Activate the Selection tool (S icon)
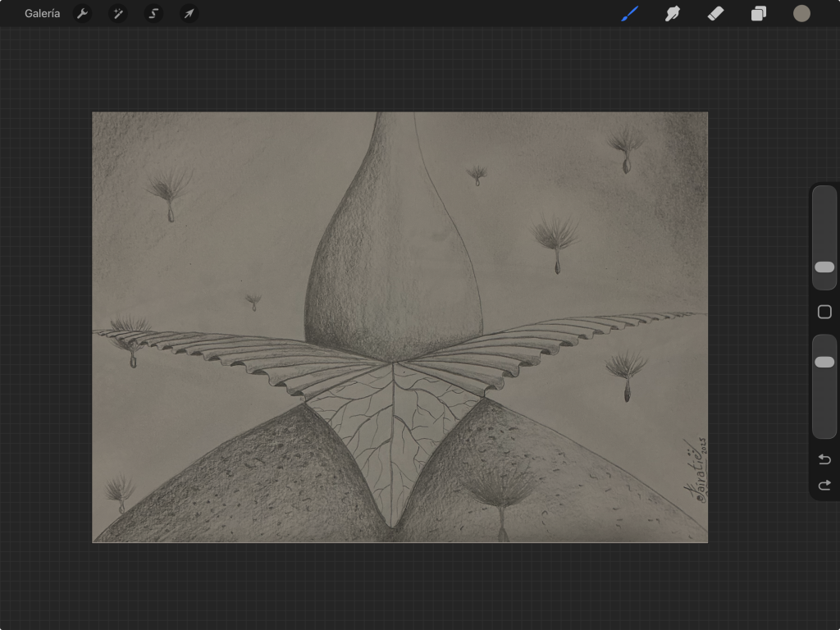The width and height of the screenshot is (840, 630). pos(153,13)
